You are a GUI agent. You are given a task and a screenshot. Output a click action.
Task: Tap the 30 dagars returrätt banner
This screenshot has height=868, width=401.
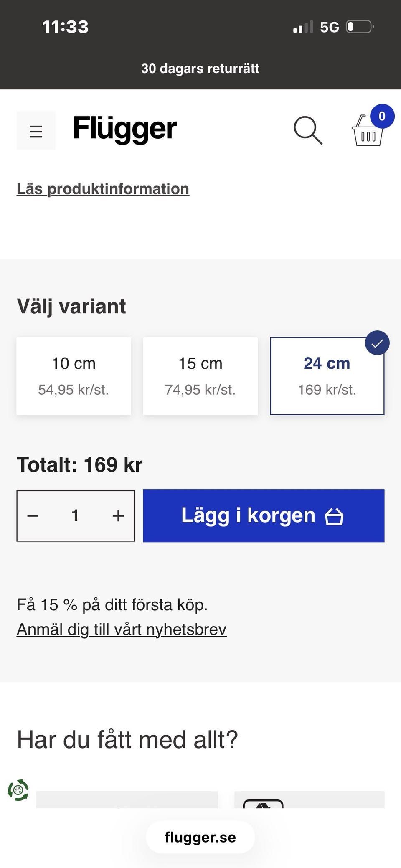tap(200, 69)
